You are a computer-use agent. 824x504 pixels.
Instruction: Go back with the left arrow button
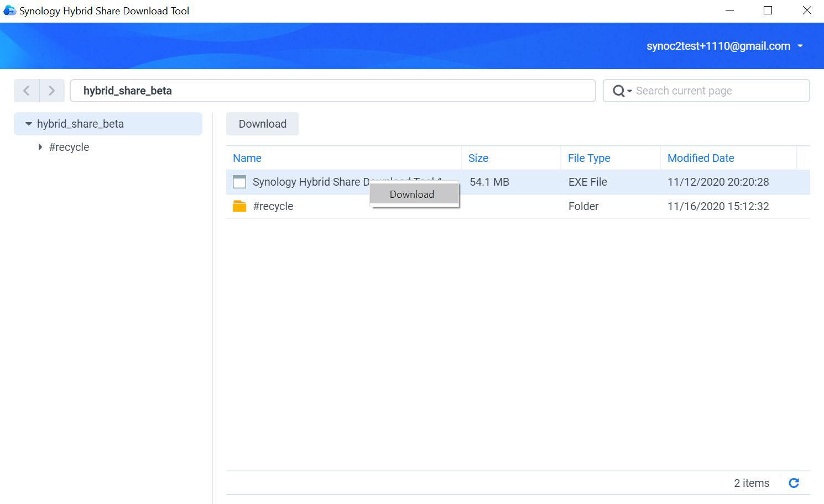pyautogui.click(x=27, y=91)
